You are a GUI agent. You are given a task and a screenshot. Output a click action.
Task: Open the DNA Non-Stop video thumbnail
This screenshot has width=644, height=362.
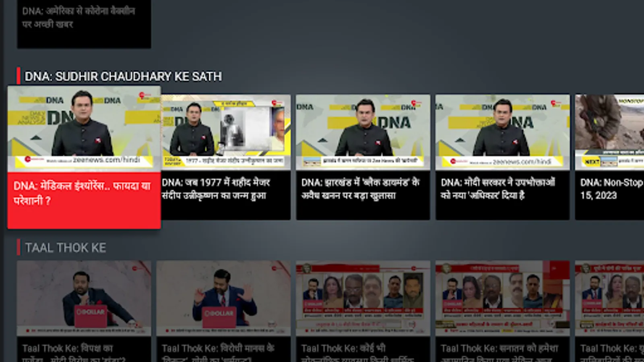pos(609,132)
